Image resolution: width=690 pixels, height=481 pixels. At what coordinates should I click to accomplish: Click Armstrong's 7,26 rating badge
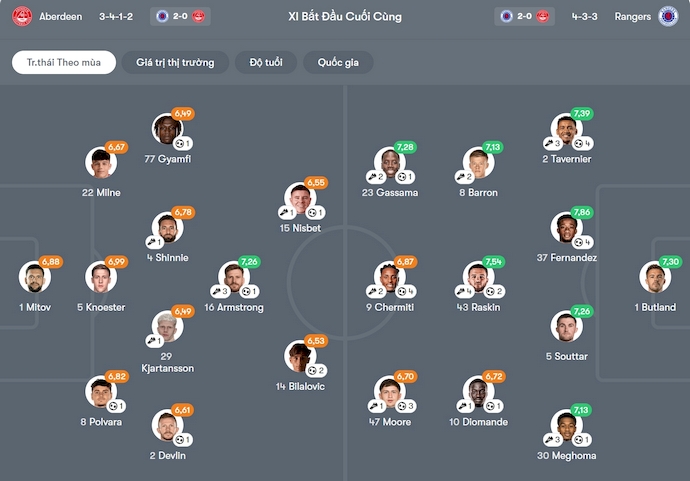(250, 262)
